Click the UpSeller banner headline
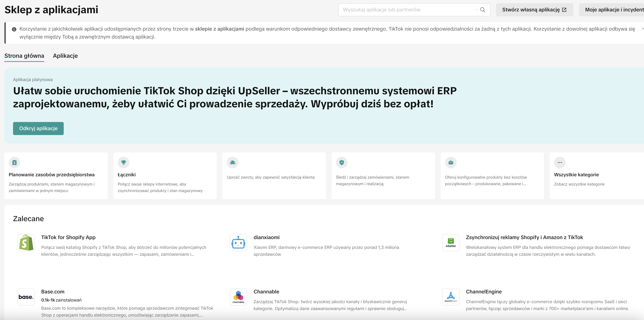Image resolution: width=644 pixels, height=320 pixels. pyautogui.click(x=235, y=97)
